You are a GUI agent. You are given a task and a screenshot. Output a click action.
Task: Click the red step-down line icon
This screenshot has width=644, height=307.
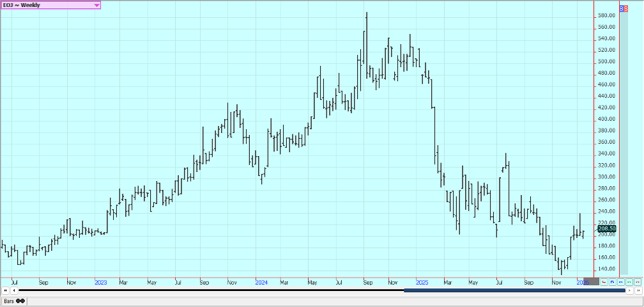604,281
